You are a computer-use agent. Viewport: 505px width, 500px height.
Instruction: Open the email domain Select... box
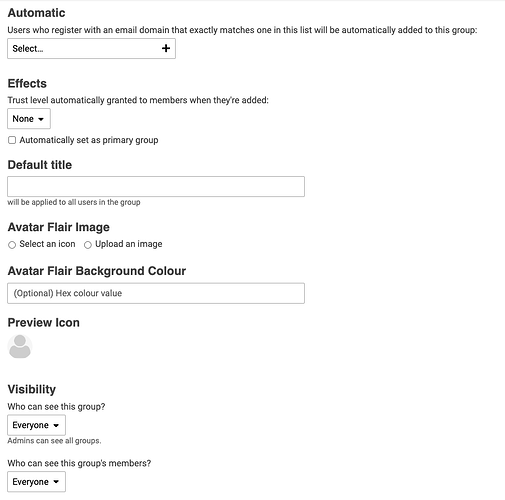click(x=91, y=48)
